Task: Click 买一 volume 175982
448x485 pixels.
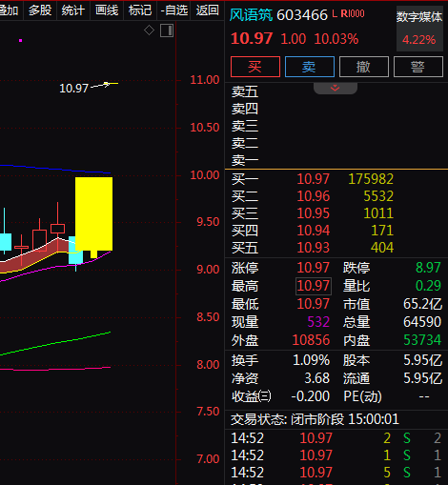Action: coord(371,179)
